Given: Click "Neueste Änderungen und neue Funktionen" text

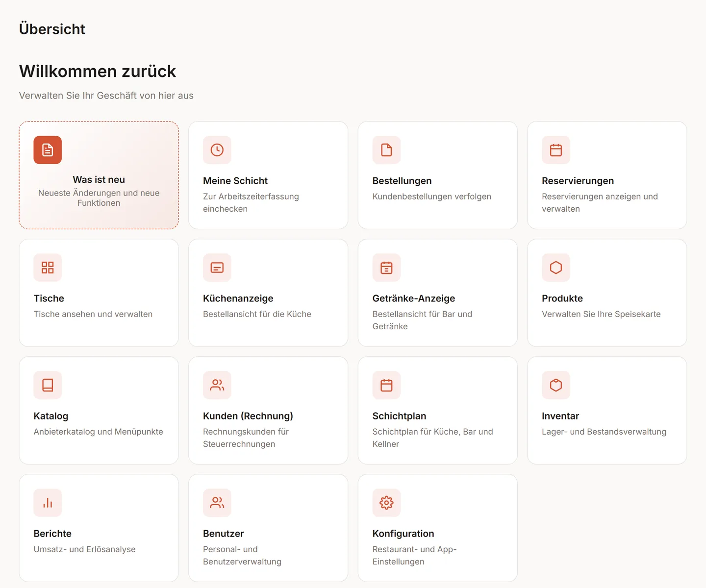Looking at the screenshot, I should tap(99, 198).
